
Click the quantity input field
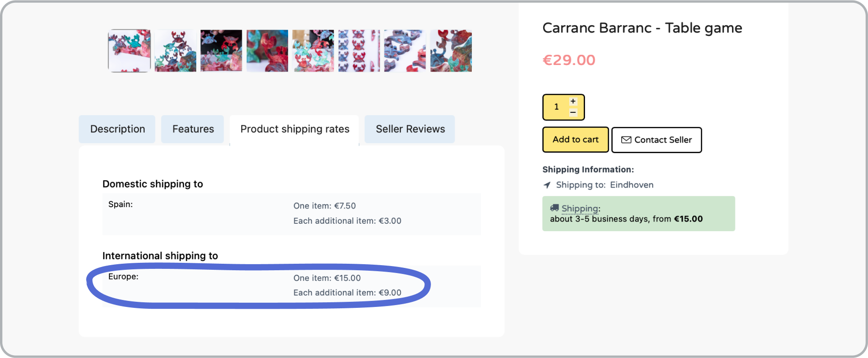(x=557, y=107)
